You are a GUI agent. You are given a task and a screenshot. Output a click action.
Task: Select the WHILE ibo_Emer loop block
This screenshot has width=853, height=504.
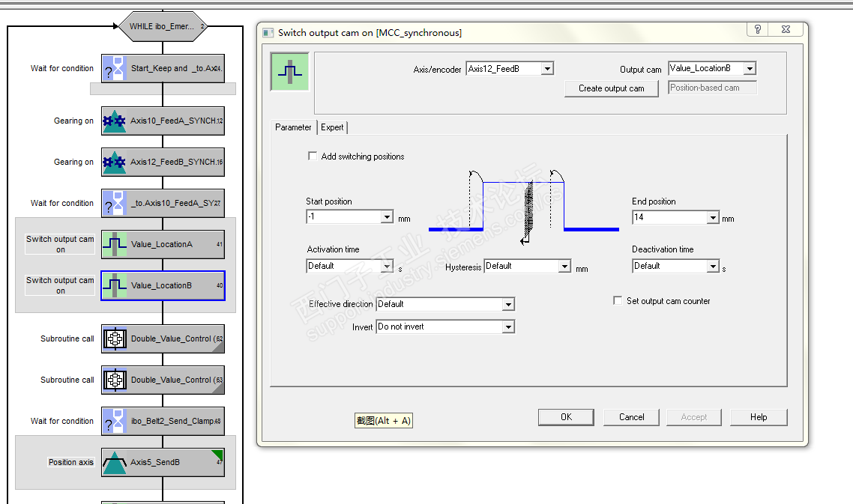tap(163, 26)
